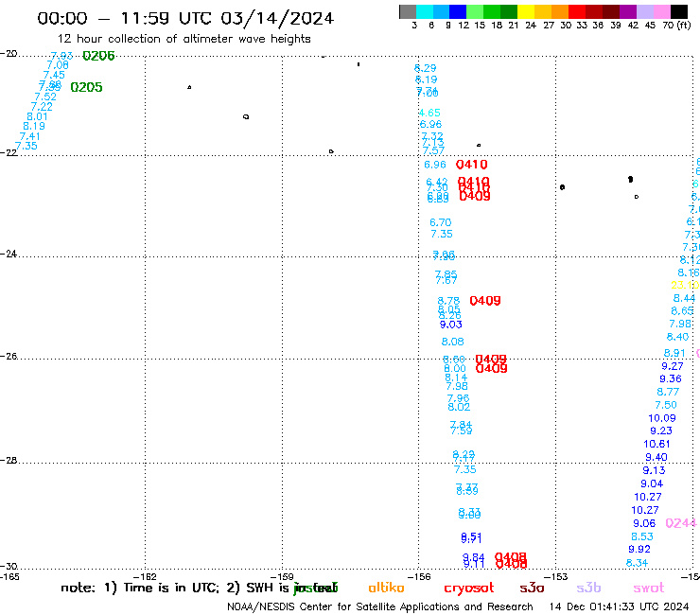Click the wave height value 8.14

[x=456, y=378]
